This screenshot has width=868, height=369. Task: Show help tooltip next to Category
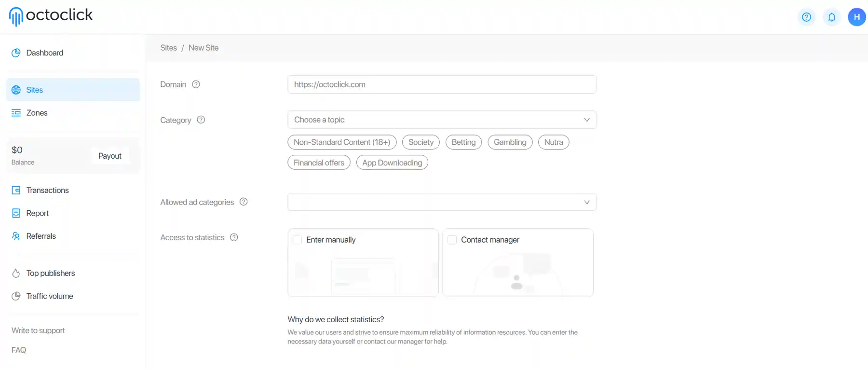click(201, 120)
